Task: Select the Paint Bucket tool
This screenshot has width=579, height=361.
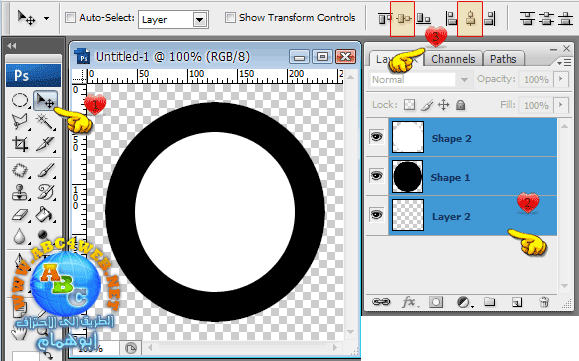Action: [45, 214]
